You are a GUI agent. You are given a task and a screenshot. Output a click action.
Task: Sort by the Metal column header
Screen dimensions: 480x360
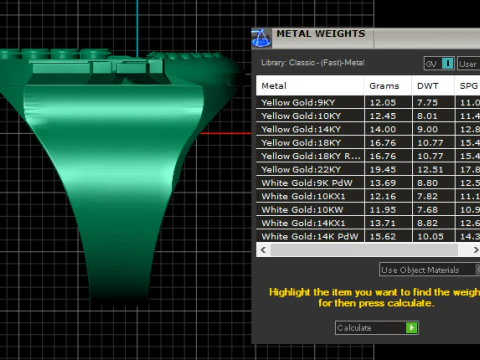click(x=310, y=86)
